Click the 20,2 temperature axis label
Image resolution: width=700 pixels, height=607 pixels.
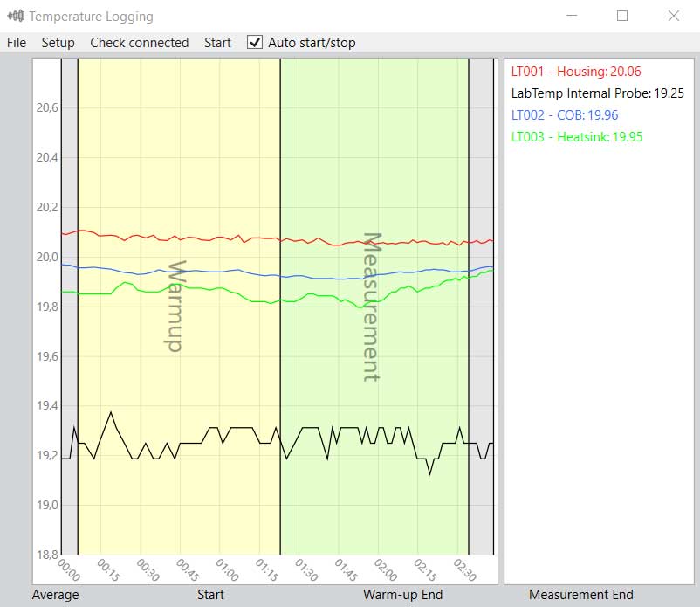click(x=47, y=207)
